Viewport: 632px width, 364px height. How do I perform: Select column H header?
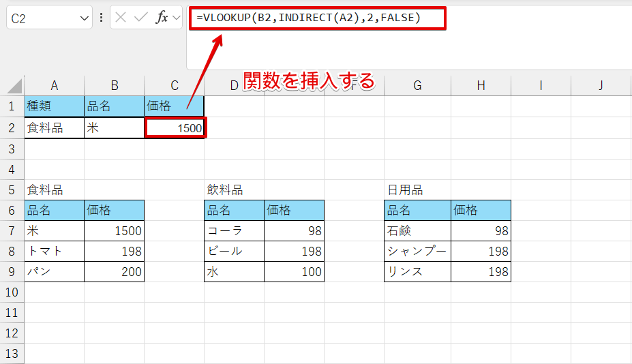[481, 85]
